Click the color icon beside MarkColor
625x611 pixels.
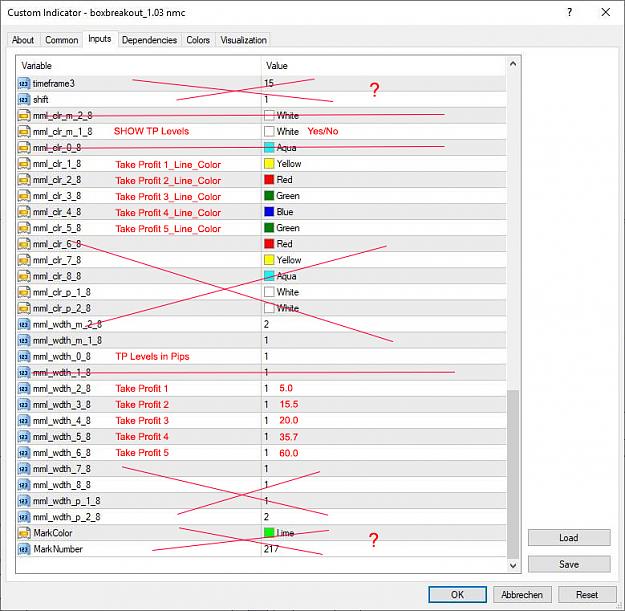[24, 533]
